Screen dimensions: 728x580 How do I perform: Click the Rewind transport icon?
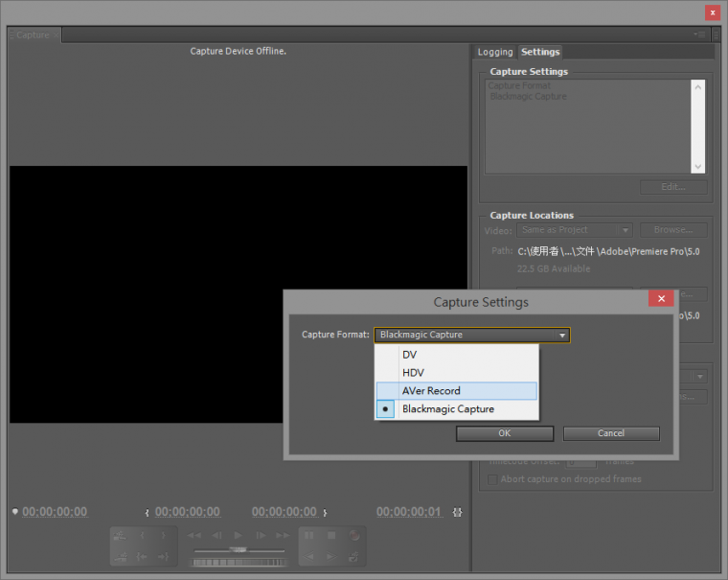194,535
